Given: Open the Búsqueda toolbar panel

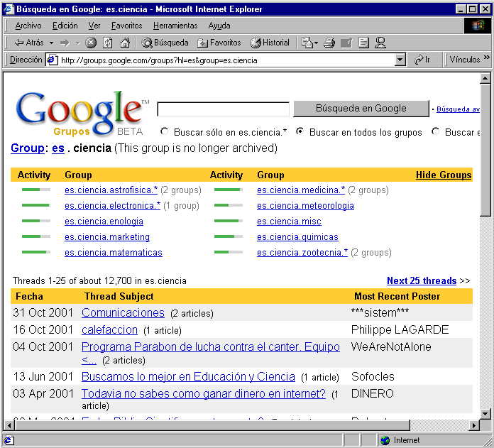Looking at the screenshot, I should (165, 43).
